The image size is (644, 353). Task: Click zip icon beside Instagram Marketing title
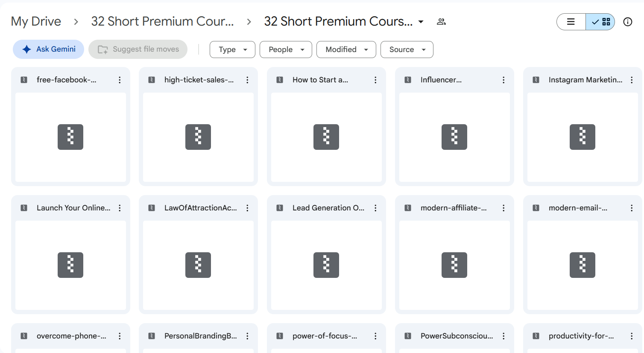[536, 80]
